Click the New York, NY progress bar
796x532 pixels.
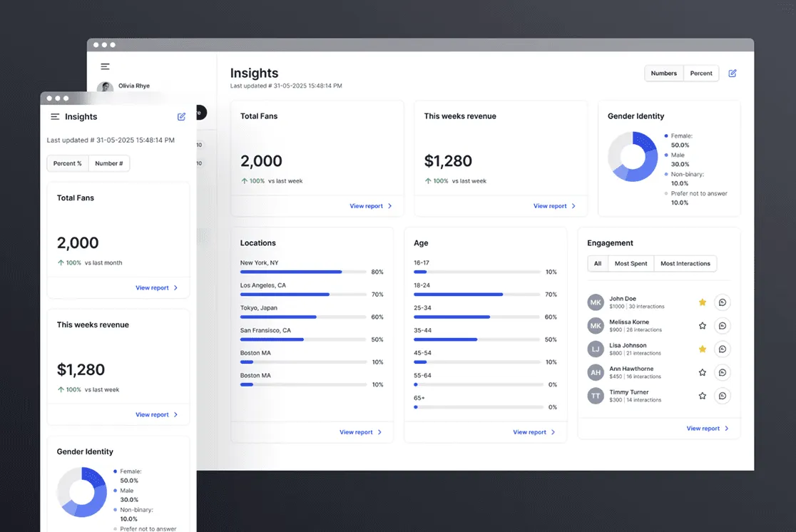(303, 272)
